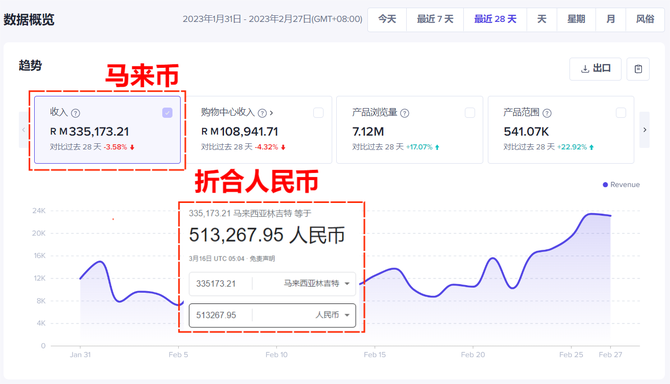Open the 马来西亚林吉特 currency dropdown

point(317,283)
